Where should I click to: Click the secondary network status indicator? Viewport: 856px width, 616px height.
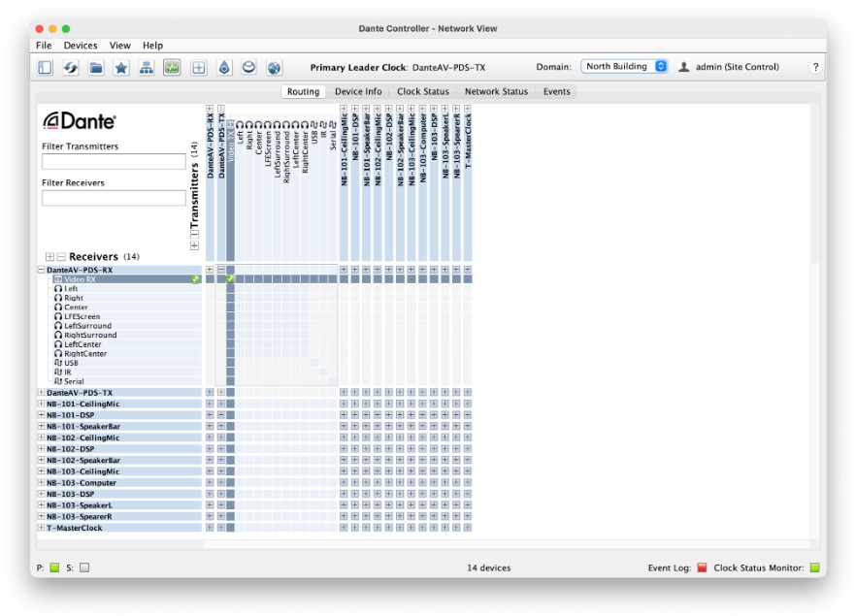point(84,567)
